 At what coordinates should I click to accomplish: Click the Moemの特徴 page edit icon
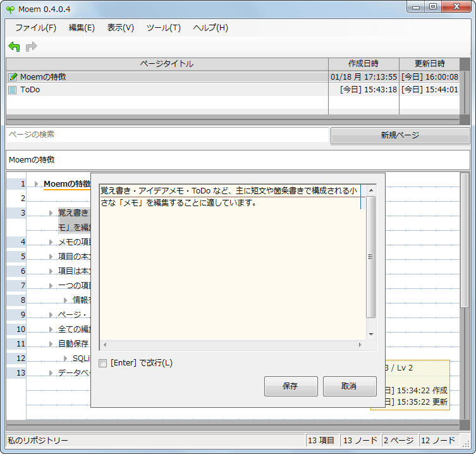coord(13,77)
